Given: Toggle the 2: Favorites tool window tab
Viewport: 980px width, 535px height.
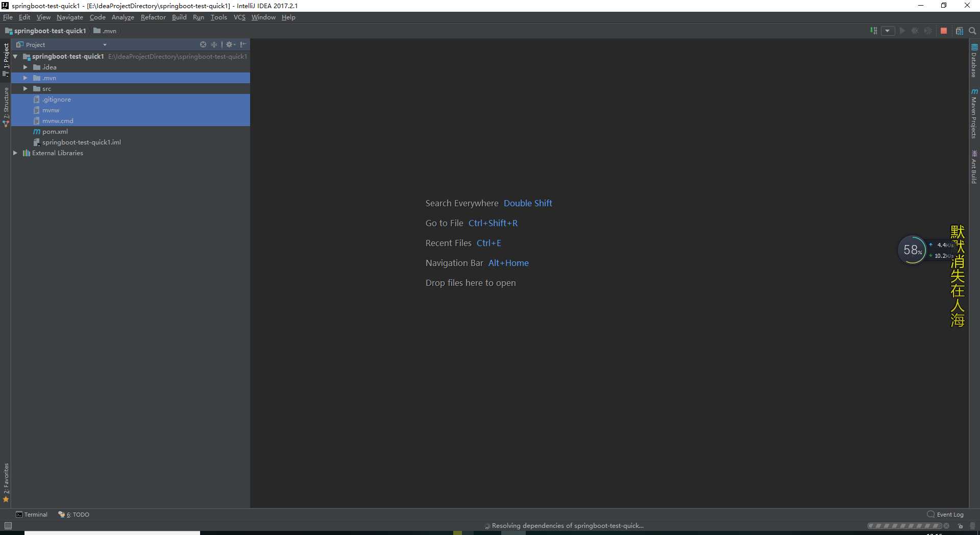Looking at the screenshot, I should point(6,482).
